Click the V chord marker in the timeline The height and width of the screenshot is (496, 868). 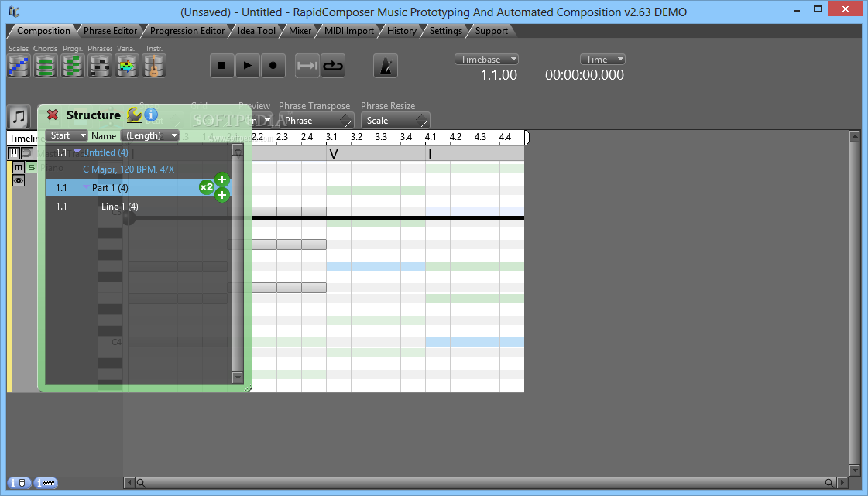click(333, 154)
